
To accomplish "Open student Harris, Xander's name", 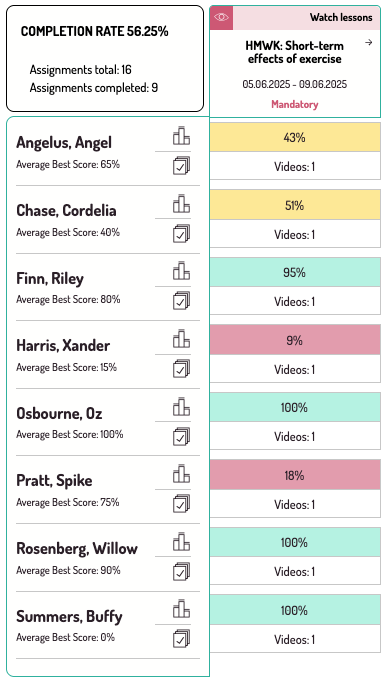I will [63, 346].
